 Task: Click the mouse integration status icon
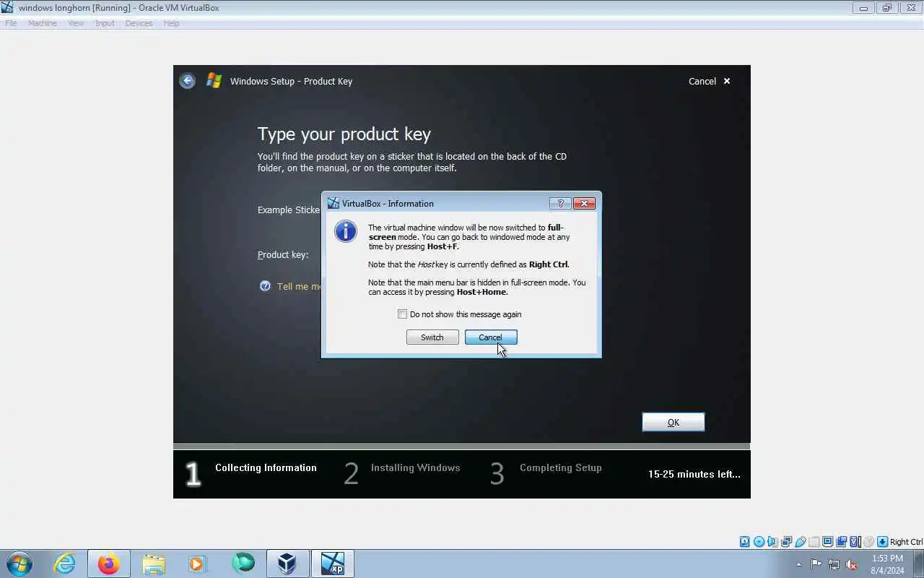pos(868,542)
